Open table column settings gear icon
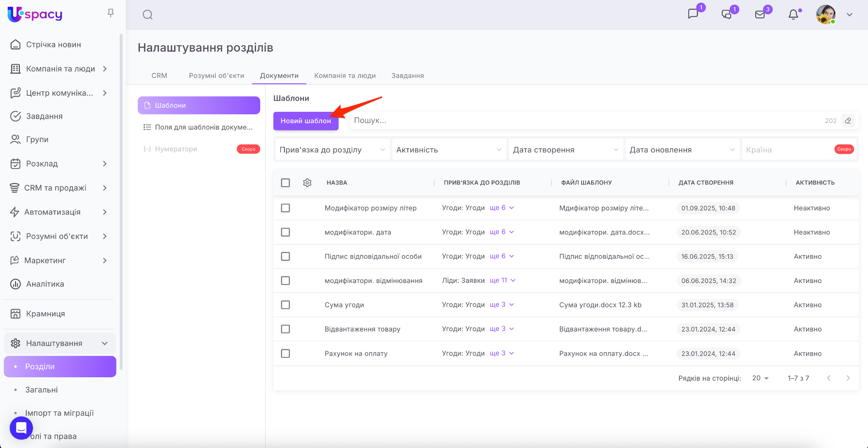 (307, 183)
